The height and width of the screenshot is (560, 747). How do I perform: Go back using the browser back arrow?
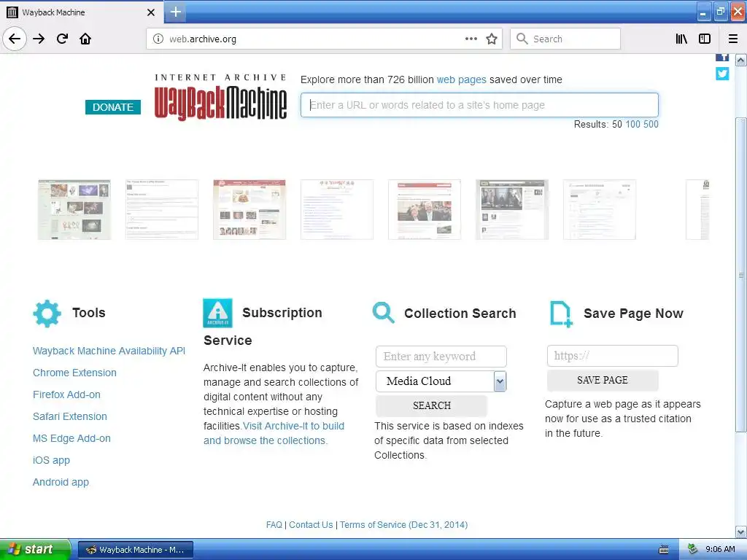pos(15,39)
